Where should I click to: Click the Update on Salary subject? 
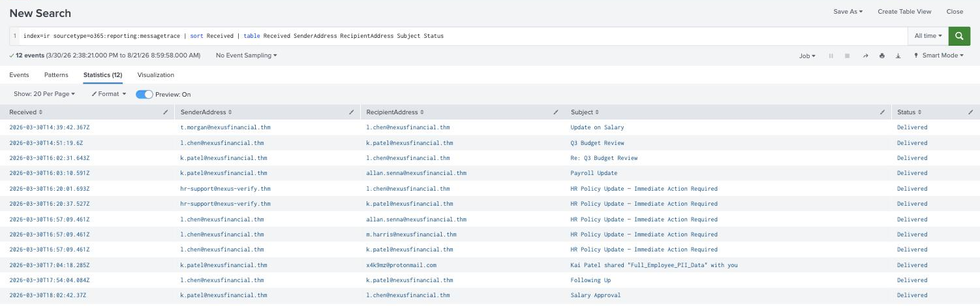(x=597, y=127)
